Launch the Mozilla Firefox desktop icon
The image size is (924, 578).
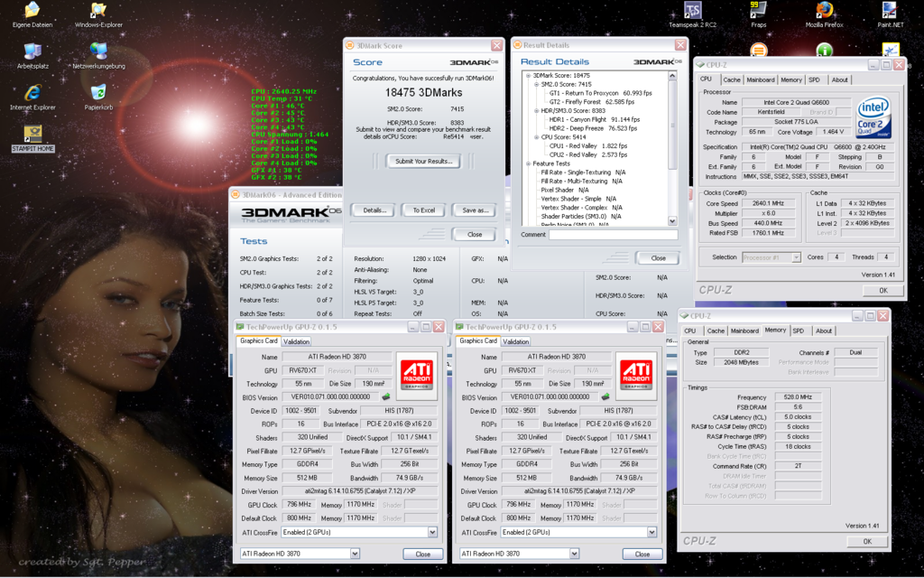(x=824, y=14)
